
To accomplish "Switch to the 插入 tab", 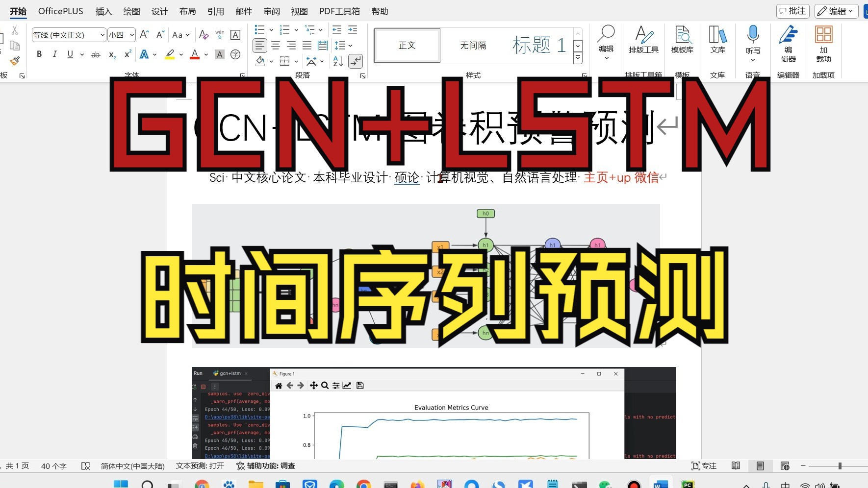I will (x=103, y=11).
